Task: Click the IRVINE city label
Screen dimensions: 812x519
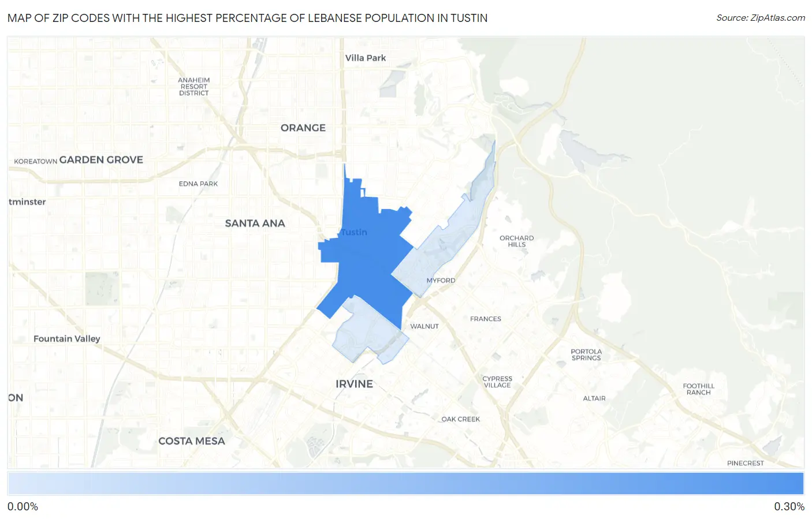Action: pos(354,384)
